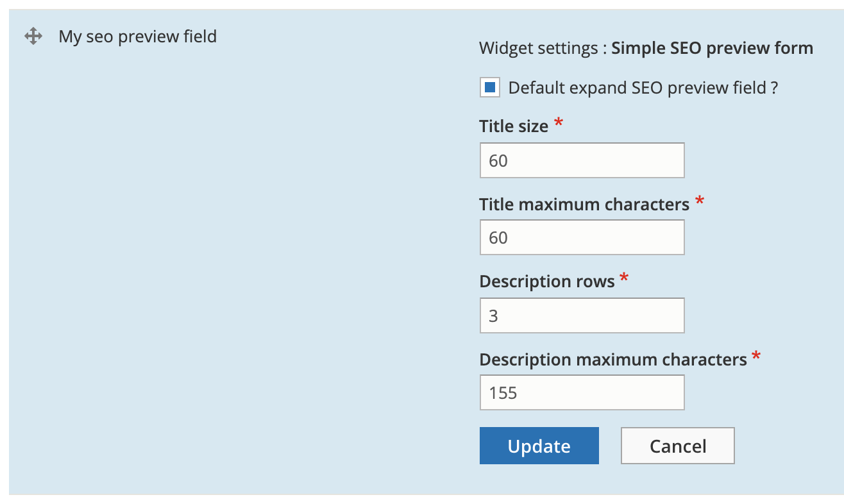Click the row title My seo preview field
The height and width of the screenshot is (504, 844).
137,36
